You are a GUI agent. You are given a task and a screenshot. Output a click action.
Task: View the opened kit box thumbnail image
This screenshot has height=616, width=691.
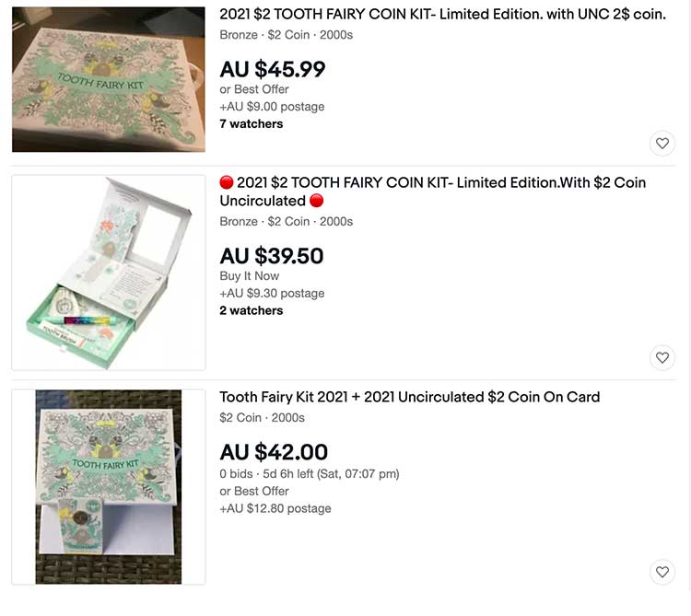point(109,273)
